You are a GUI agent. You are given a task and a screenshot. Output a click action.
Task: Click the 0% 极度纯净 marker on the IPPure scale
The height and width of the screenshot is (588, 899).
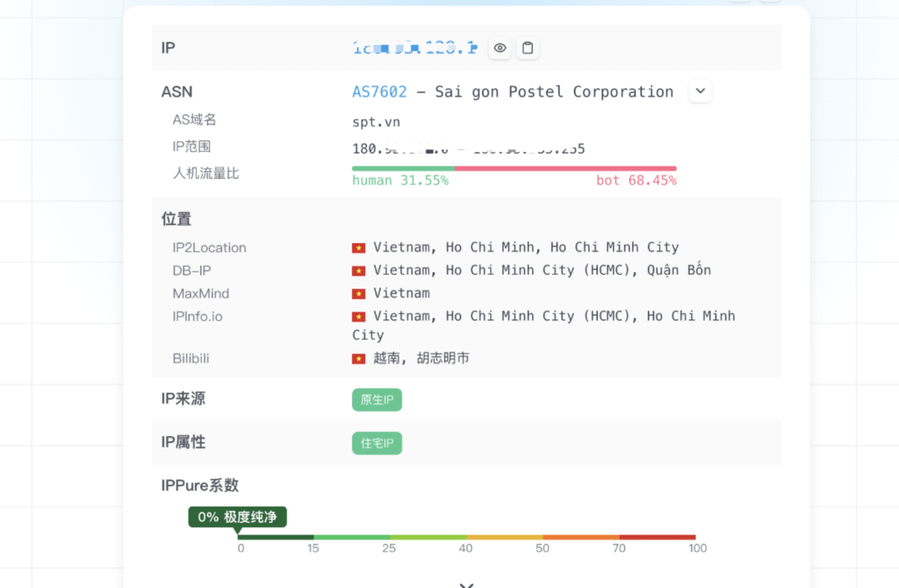(x=238, y=517)
